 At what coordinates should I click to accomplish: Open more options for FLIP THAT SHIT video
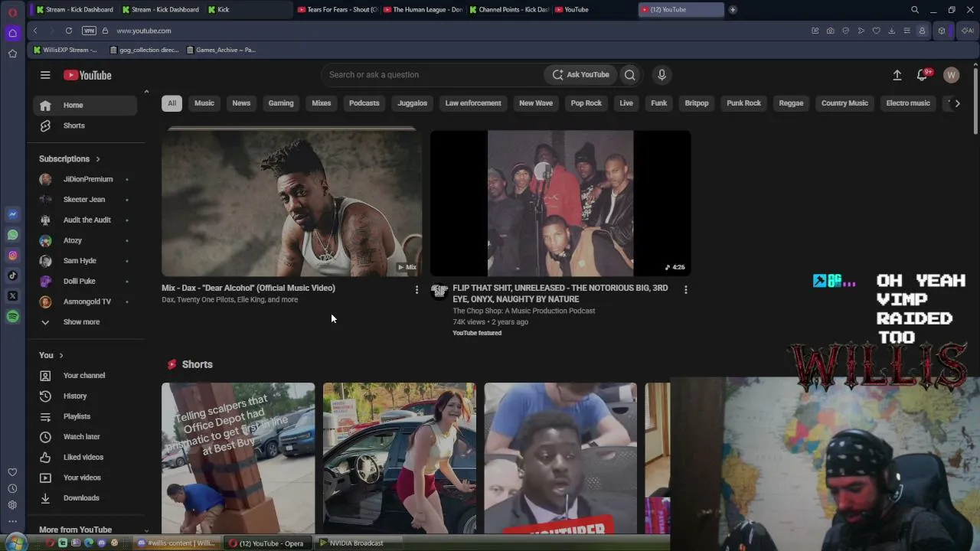pos(685,289)
